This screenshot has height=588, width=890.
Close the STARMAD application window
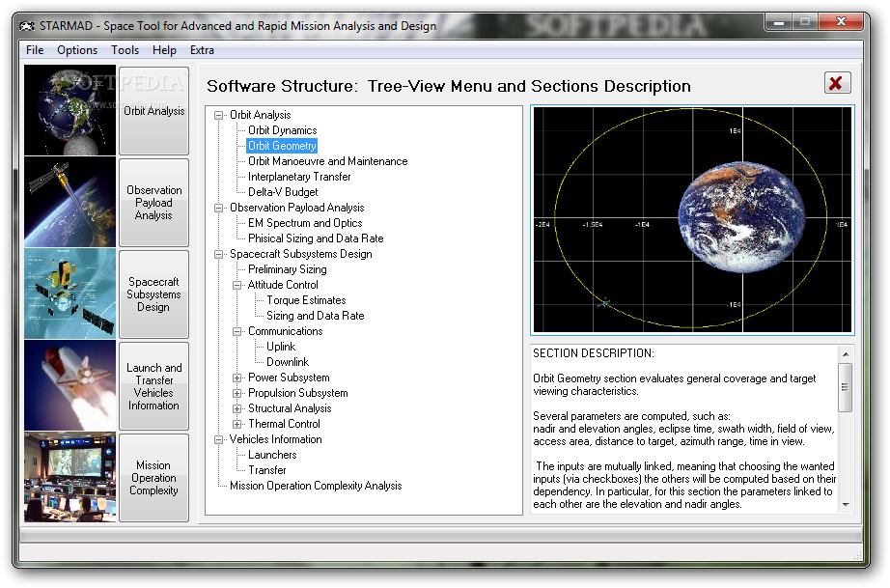pos(841,22)
